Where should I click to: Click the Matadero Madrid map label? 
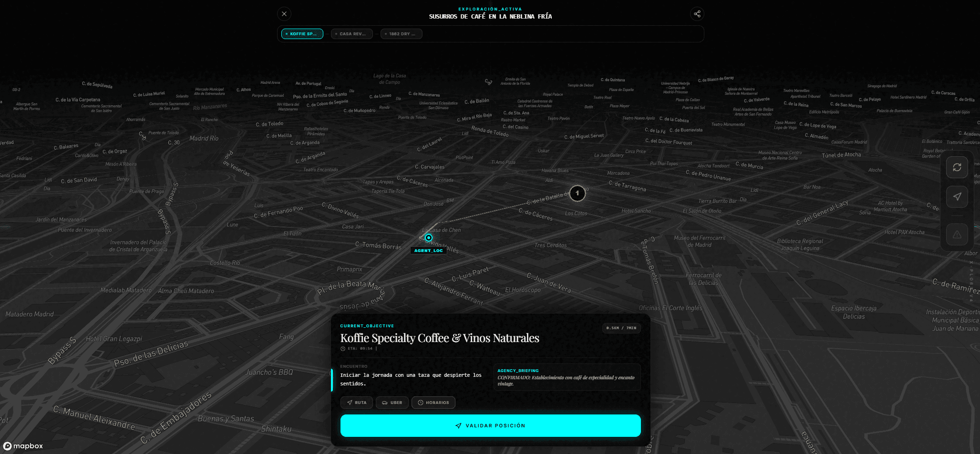tap(30, 314)
